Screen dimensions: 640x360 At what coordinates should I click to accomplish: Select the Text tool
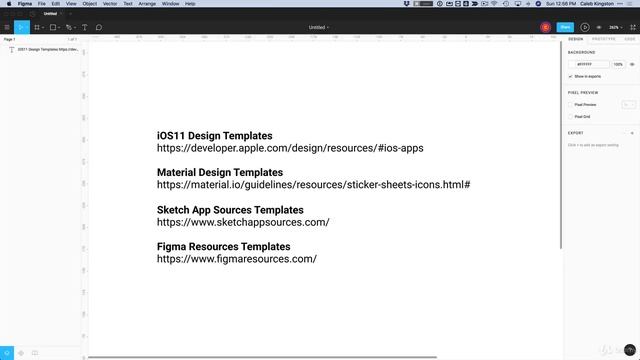pyautogui.click(x=84, y=27)
